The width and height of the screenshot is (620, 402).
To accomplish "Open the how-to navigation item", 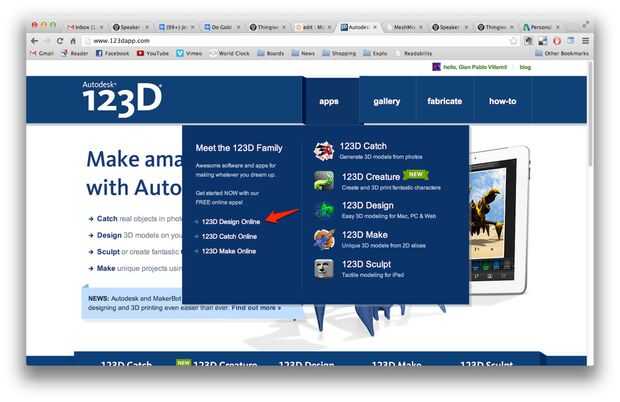I will click(x=503, y=101).
